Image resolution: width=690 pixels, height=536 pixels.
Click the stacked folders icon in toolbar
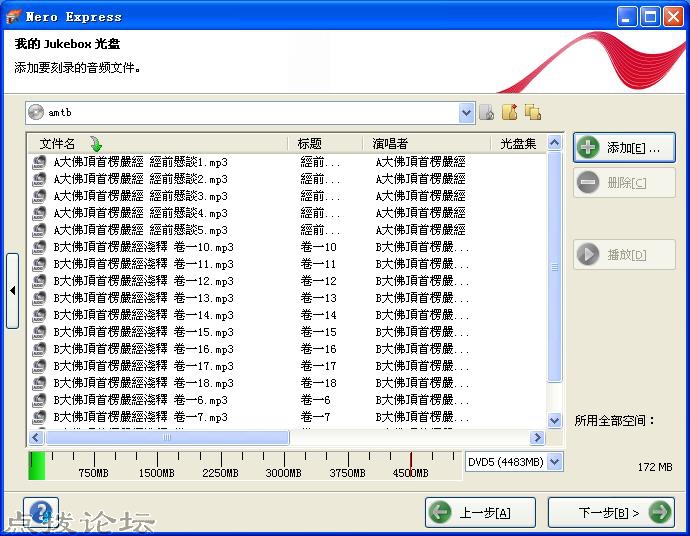point(532,113)
